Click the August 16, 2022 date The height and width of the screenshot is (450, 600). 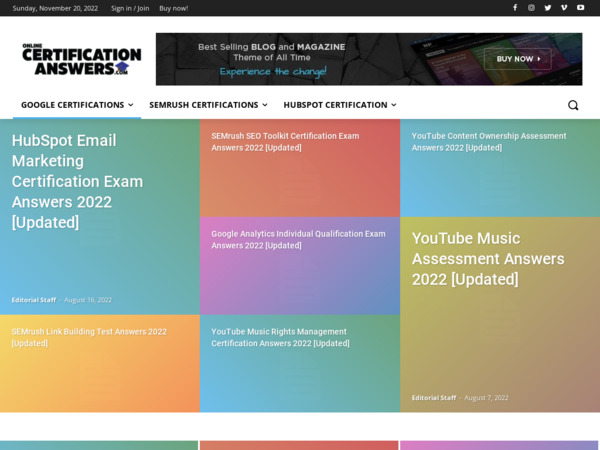[88, 300]
